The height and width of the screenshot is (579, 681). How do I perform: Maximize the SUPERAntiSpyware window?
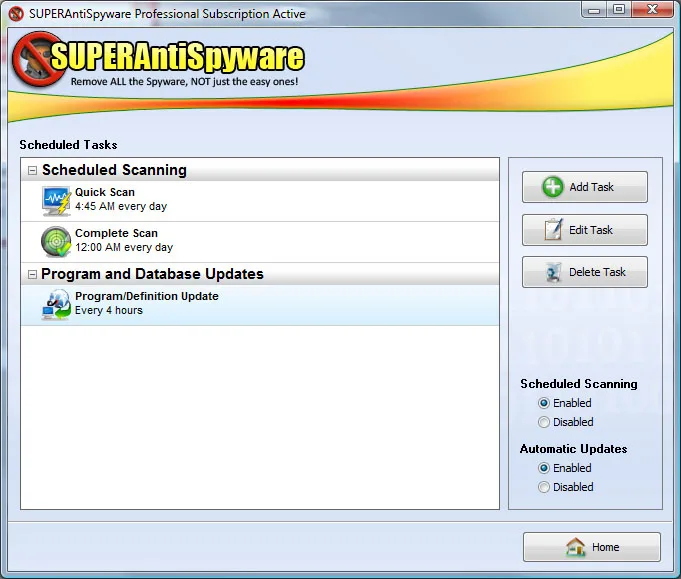619,9
